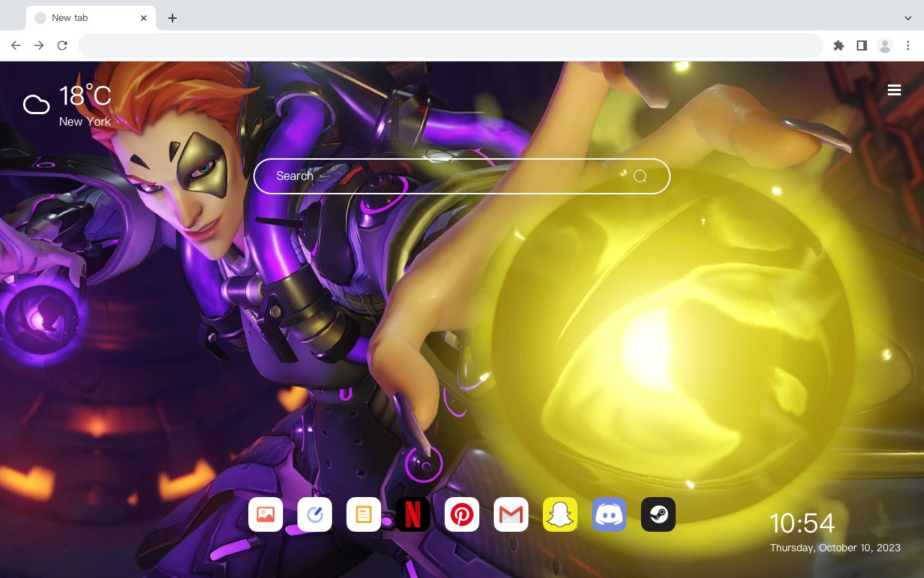
Task: Launch the Steam shortcut icon
Action: (x=658, y=514)
